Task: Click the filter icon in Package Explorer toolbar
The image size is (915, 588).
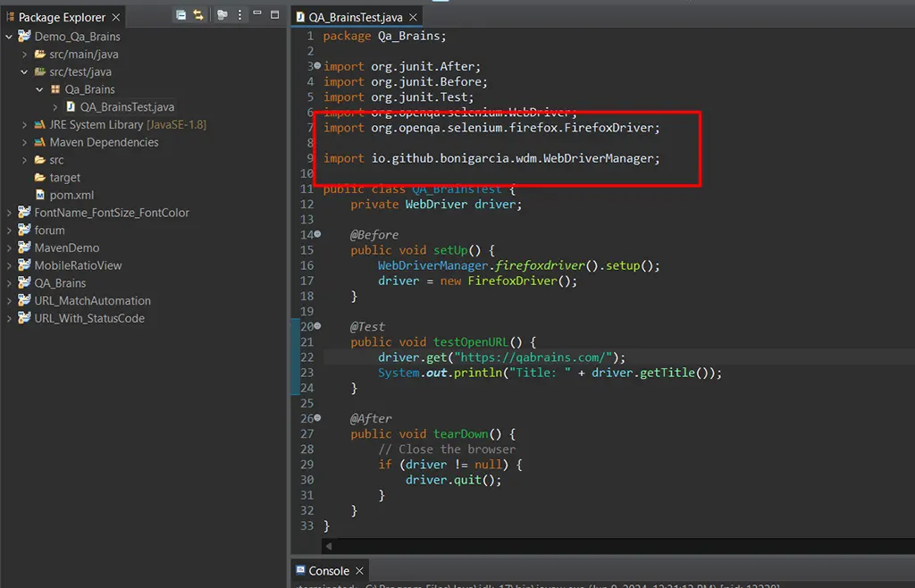Action: tap(222, 15)
